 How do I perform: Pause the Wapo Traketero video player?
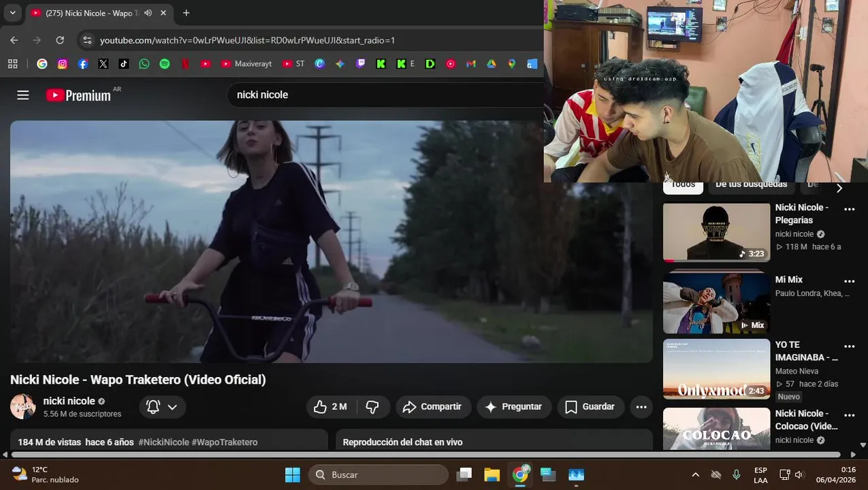pos(331,242)
